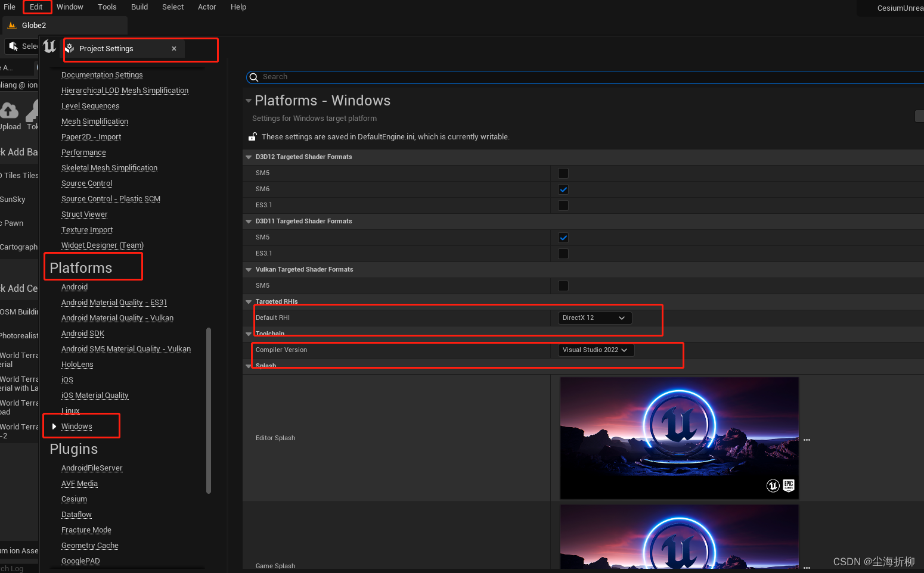Click the settings category list scrollbar
Viewport: 924px width, 573px height.
coord(209,410)
